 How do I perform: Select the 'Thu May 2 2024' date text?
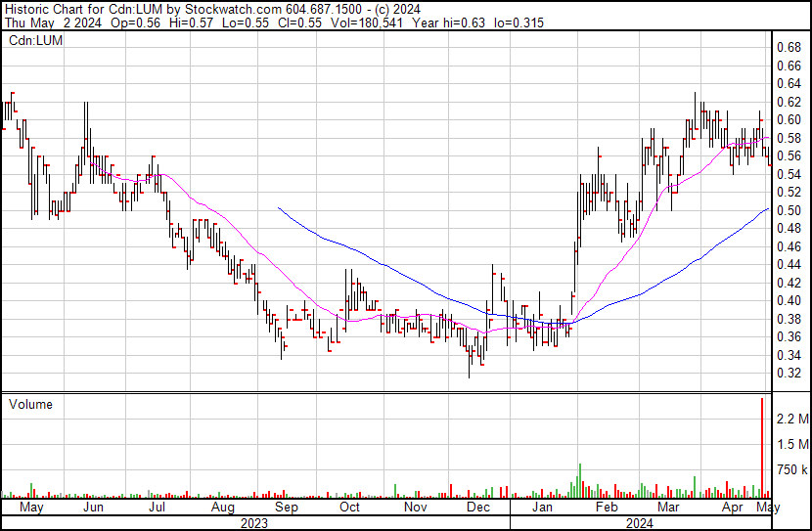(x=53, y=22)
